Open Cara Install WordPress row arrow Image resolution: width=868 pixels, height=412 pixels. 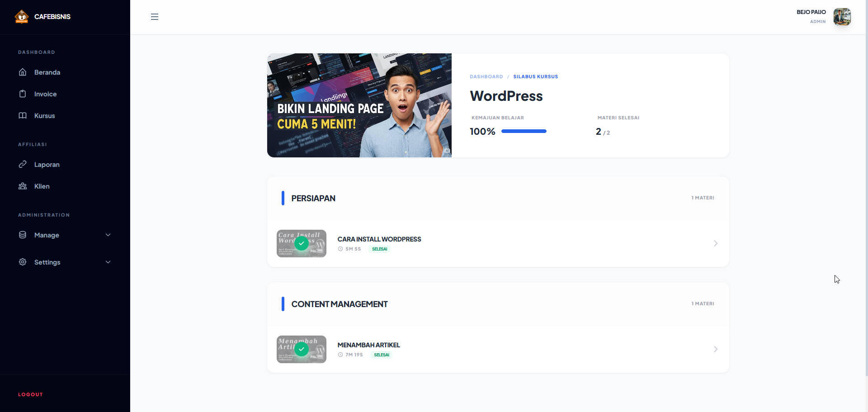715,243
